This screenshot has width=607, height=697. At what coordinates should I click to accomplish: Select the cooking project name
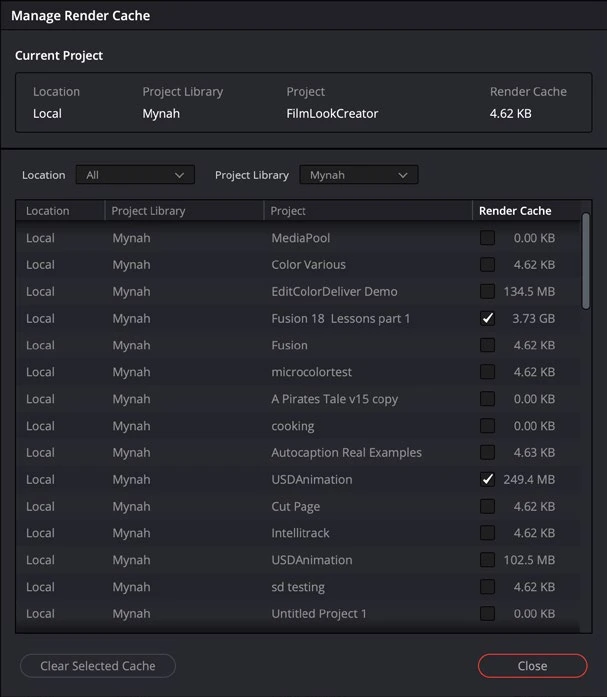pyautogui.click(x=293, y=426)
